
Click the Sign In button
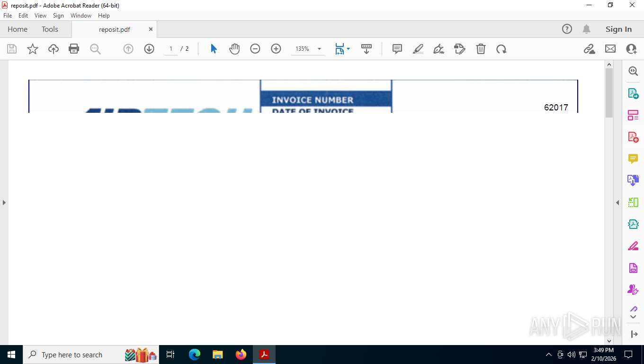point(618,29)
